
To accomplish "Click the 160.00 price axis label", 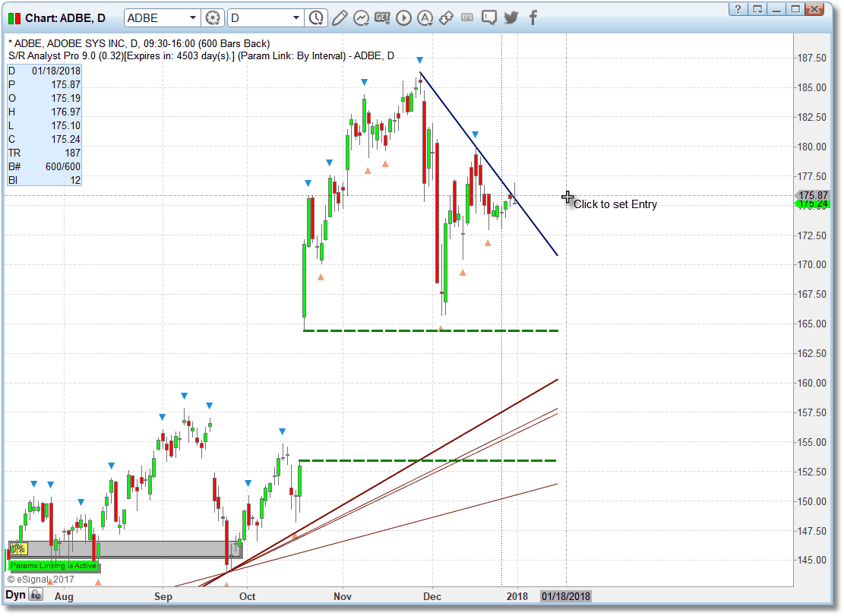I will (x=811, y=383).
